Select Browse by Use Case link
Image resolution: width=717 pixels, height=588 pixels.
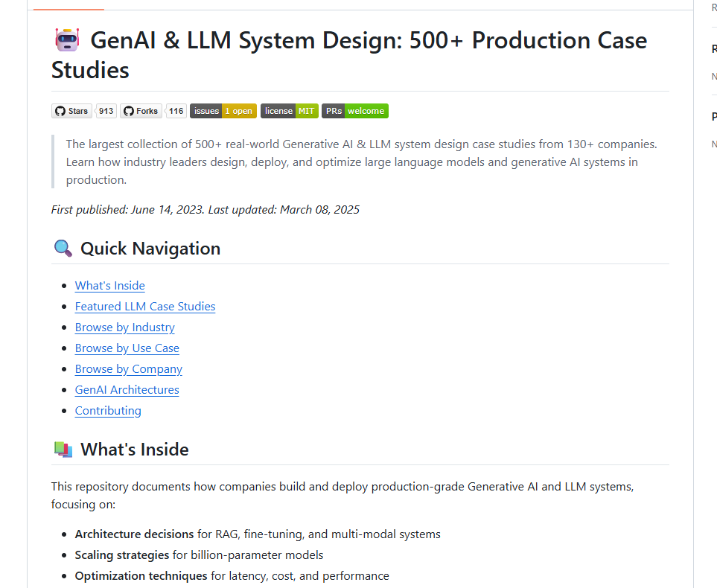pos(127,348)
